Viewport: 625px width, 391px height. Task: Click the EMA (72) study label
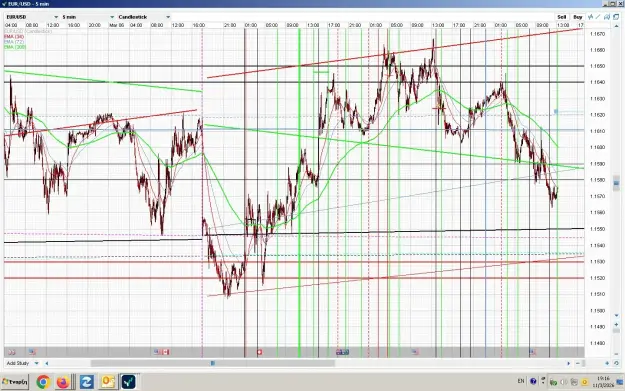[14, 41]
